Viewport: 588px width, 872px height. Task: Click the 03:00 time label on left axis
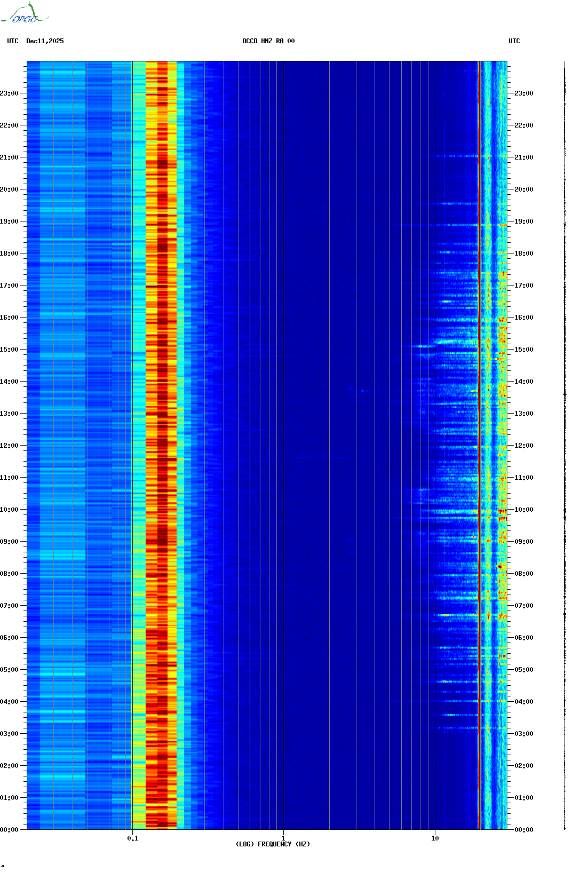click(9, 734)
